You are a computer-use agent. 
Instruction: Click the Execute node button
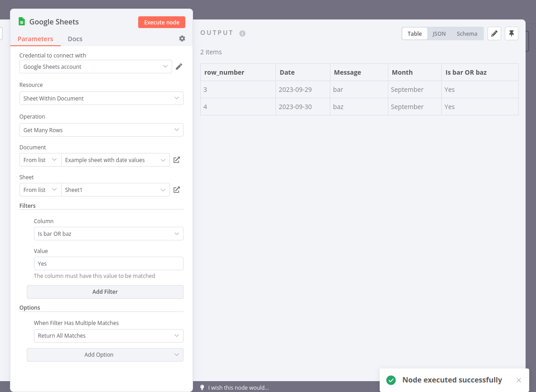[x=162, y=22]
